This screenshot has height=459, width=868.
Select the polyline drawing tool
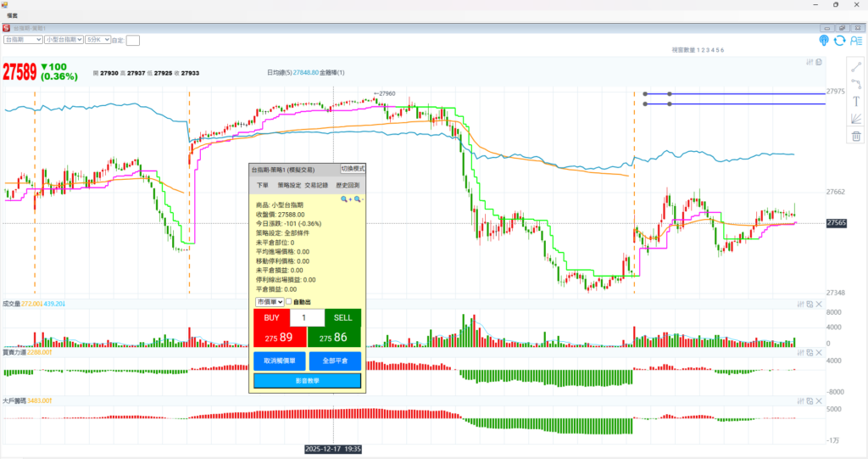856,83
